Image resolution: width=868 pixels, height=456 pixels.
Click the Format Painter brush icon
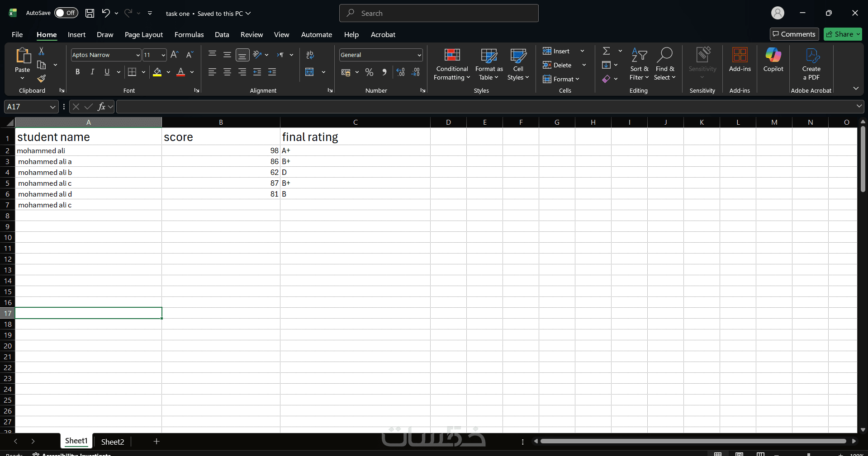click(x=41, y=79)
